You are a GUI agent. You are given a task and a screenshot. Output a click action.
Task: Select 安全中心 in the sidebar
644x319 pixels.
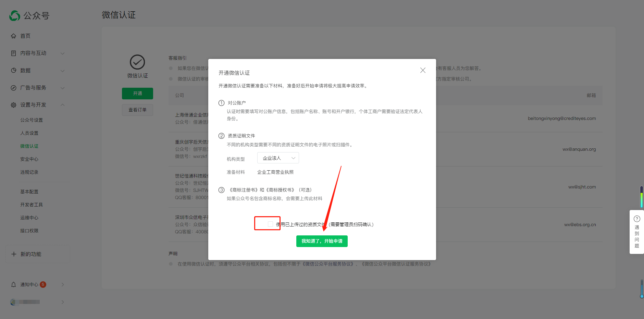(x=29, y=159)
